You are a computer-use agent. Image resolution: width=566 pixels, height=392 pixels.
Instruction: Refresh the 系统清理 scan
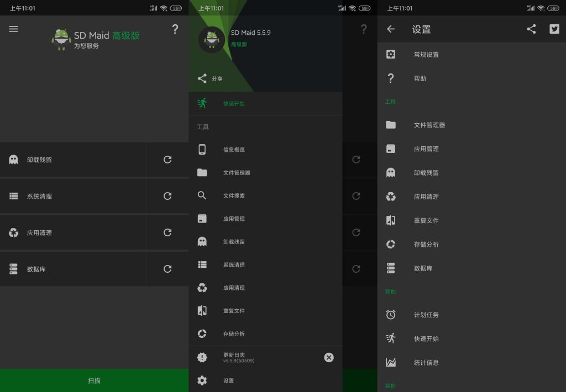click(167, 196)
